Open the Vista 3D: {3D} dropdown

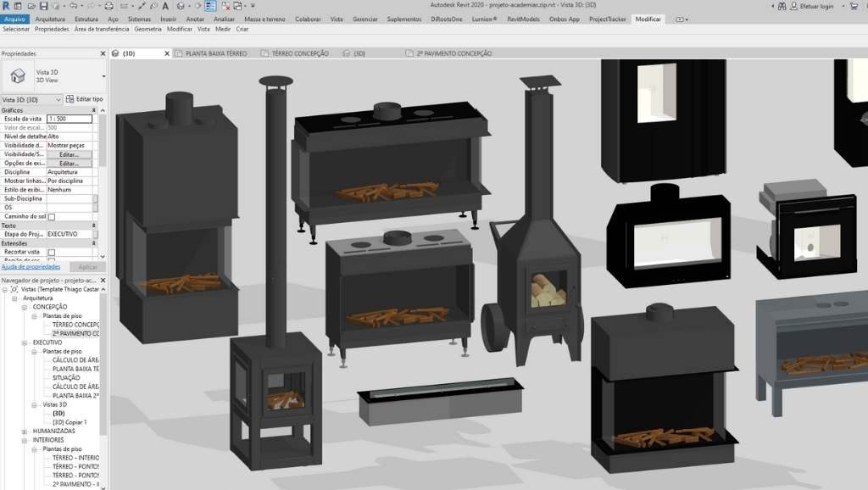tap(59, 99)
